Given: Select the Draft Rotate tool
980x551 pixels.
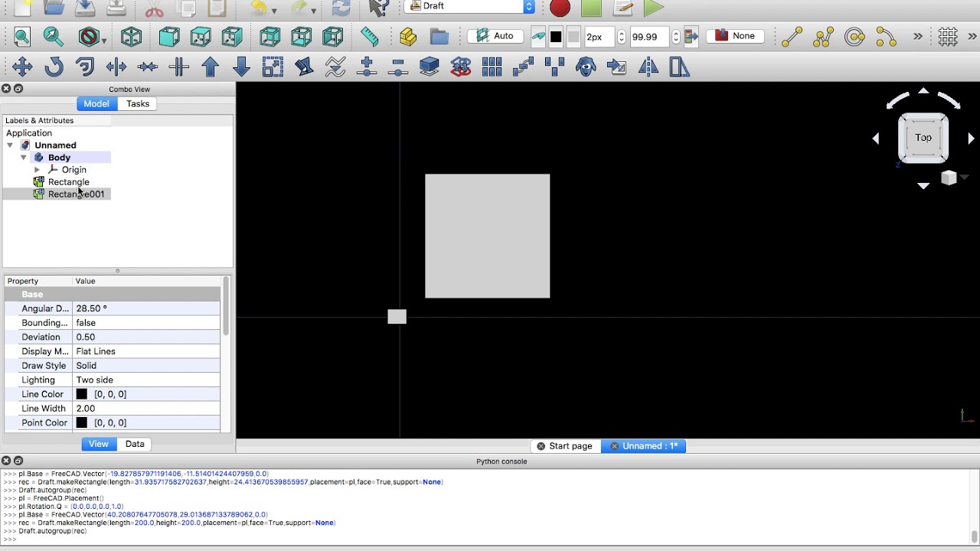Looking at the screenshot, I should 54,67.
